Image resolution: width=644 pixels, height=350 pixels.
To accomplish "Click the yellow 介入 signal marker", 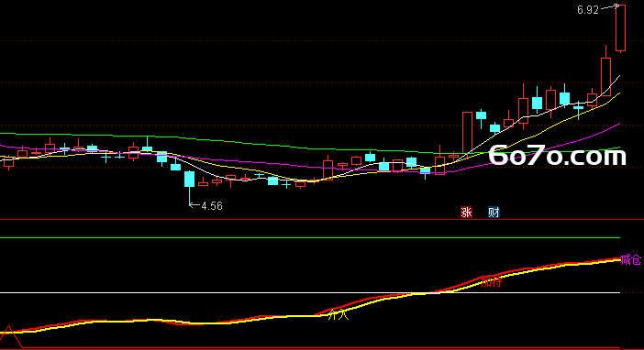I will 339,315.
